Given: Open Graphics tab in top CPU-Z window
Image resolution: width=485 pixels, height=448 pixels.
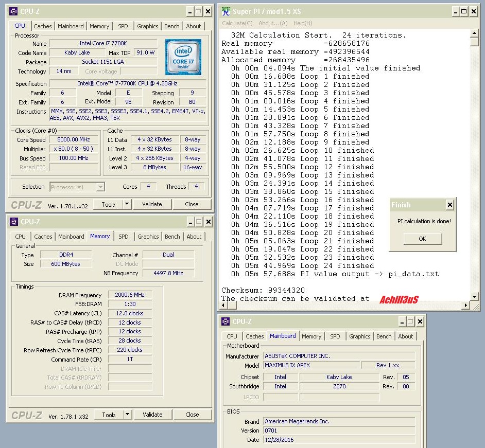Looking at the screenshot, I should point(148,26).
